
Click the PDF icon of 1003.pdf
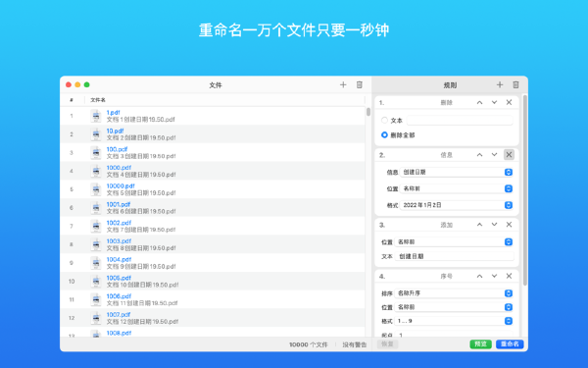pos(96,244)
